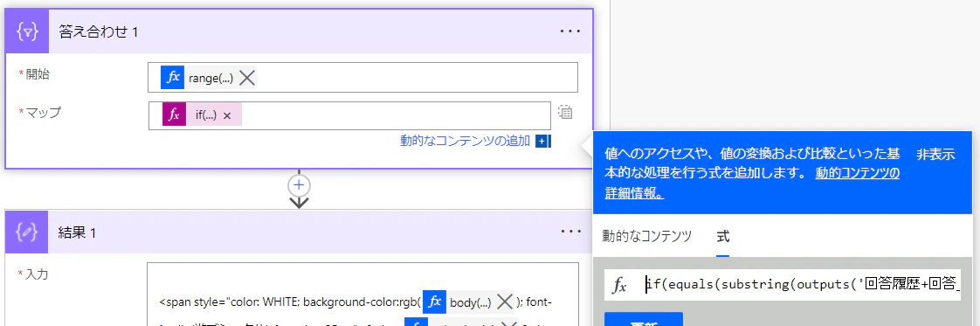Click the blue plus icon beside 動的なコンテンツの追加
The width and height of the screenshot is (980, 326).
click(542, 142)
